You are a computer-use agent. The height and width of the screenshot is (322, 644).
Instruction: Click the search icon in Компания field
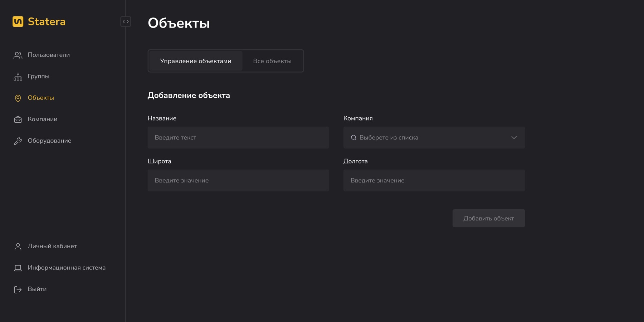353,138
